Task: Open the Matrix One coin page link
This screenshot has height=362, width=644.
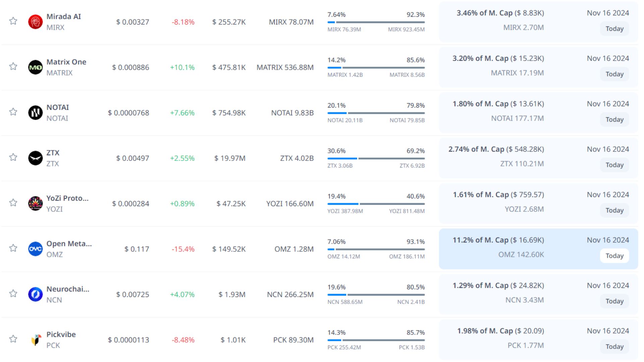Action: point(66,62)
